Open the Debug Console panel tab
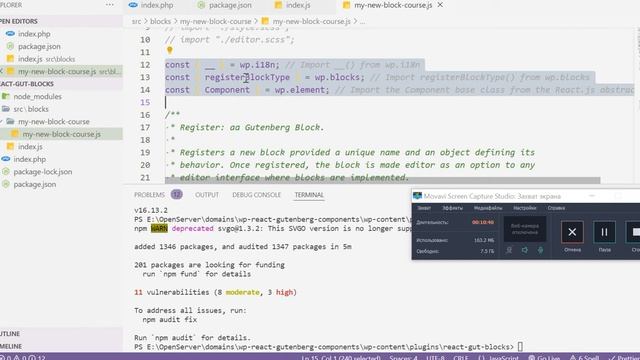 tap(256, 195)
